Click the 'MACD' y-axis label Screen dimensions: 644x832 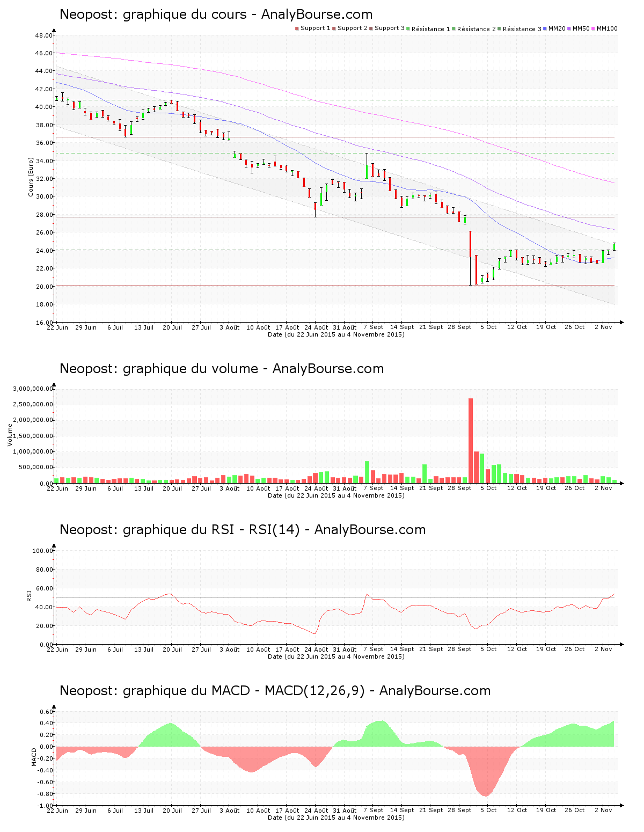(x=34, y=757)
